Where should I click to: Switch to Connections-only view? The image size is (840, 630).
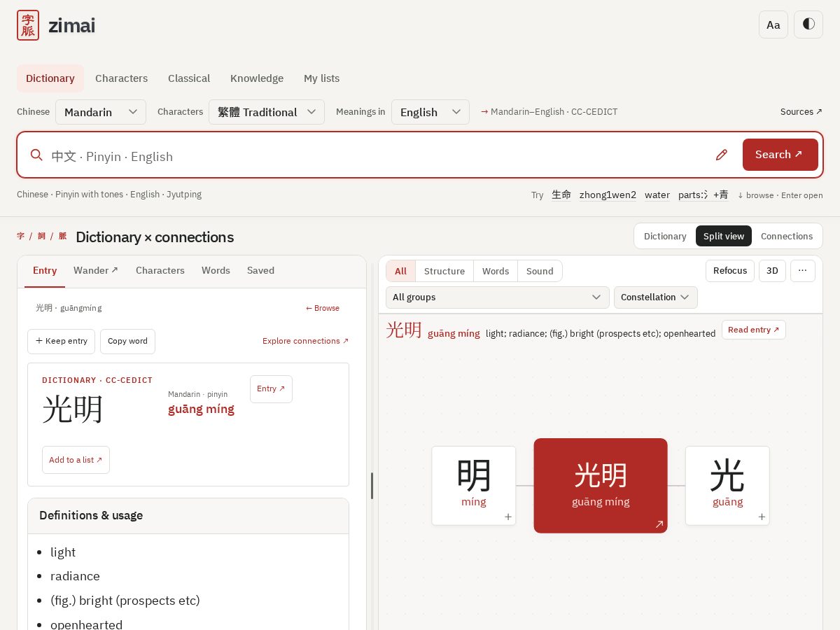(787, 236)
